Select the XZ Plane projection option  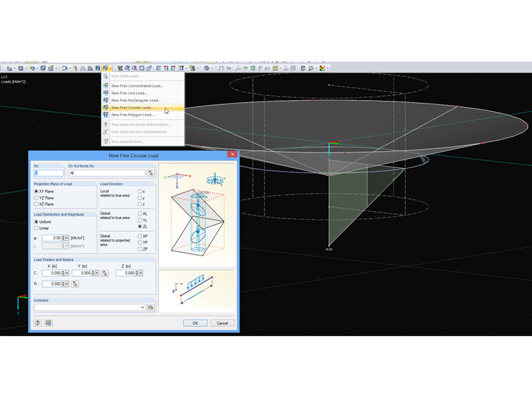(36, 204)
